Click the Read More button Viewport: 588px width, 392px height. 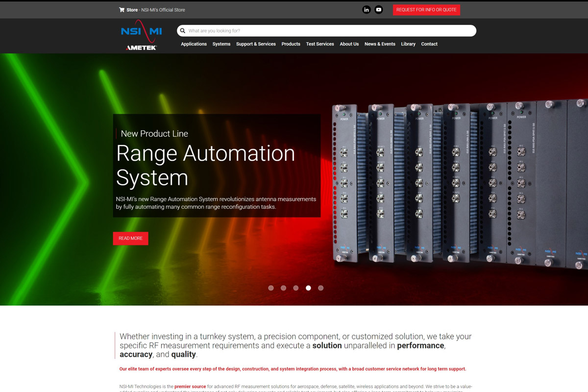click(130, 238)
